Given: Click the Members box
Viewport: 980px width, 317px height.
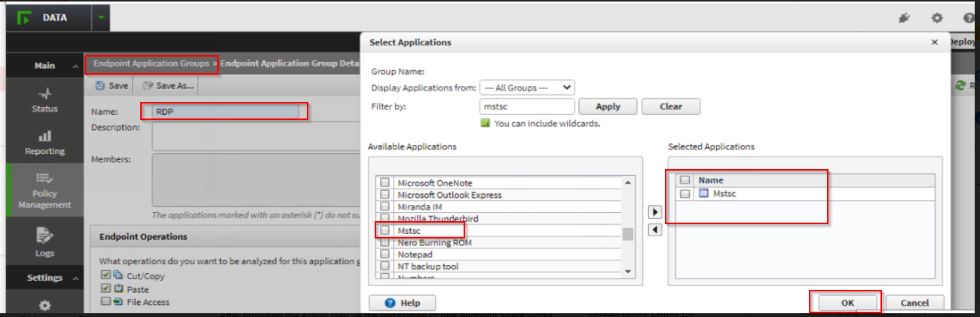Looking at the screenshot, I should point(256,180).
